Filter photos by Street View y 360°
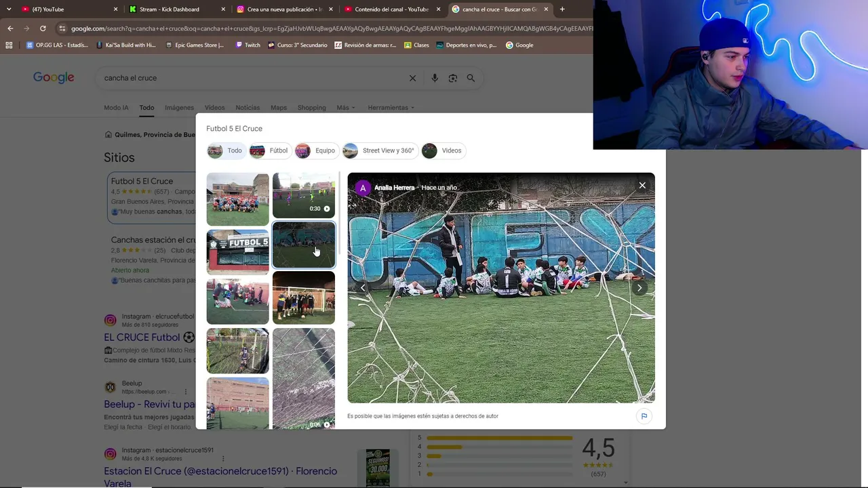 [379, 150]
